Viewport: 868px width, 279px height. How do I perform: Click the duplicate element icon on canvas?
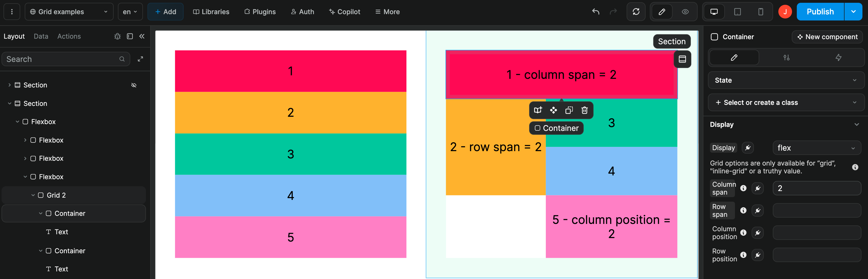point(569,110)
